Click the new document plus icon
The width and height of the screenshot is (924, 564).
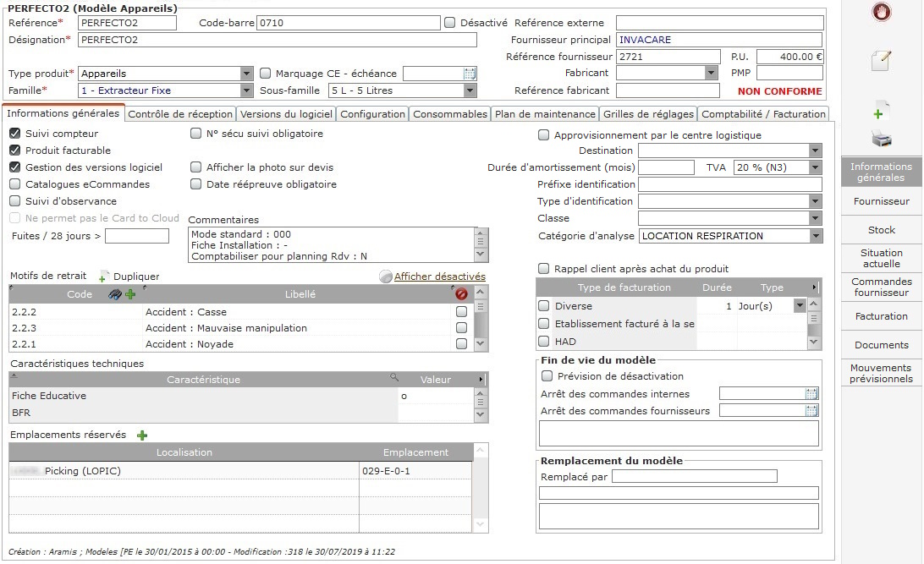point(880,112)
